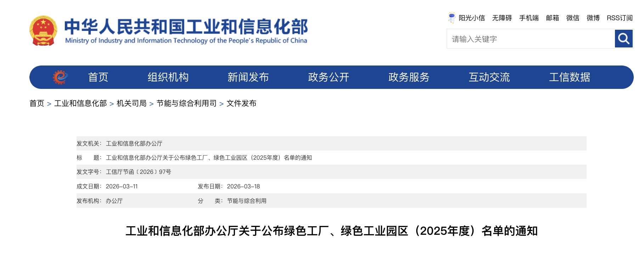Click the 微信 link in top bar
This screenshot has width=644, height=267.
click(572, 18)
